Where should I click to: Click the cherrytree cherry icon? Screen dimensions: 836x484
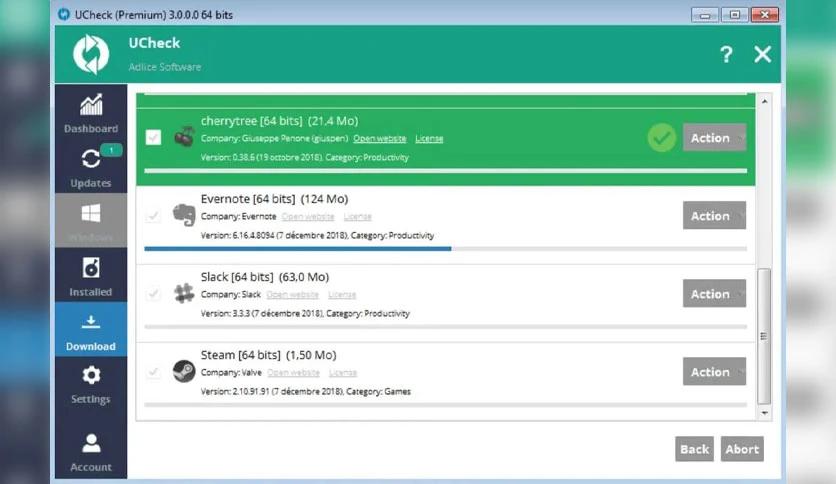184,137
